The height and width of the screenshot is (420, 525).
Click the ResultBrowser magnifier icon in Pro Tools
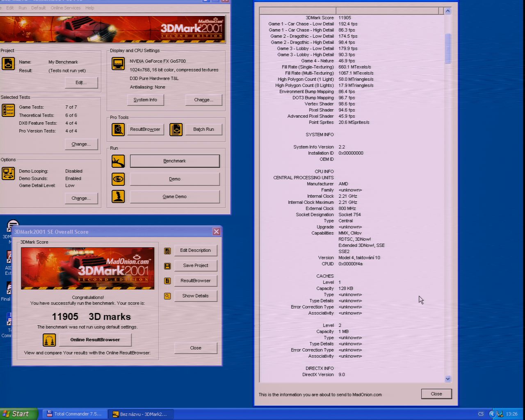(x=118, y=130)
